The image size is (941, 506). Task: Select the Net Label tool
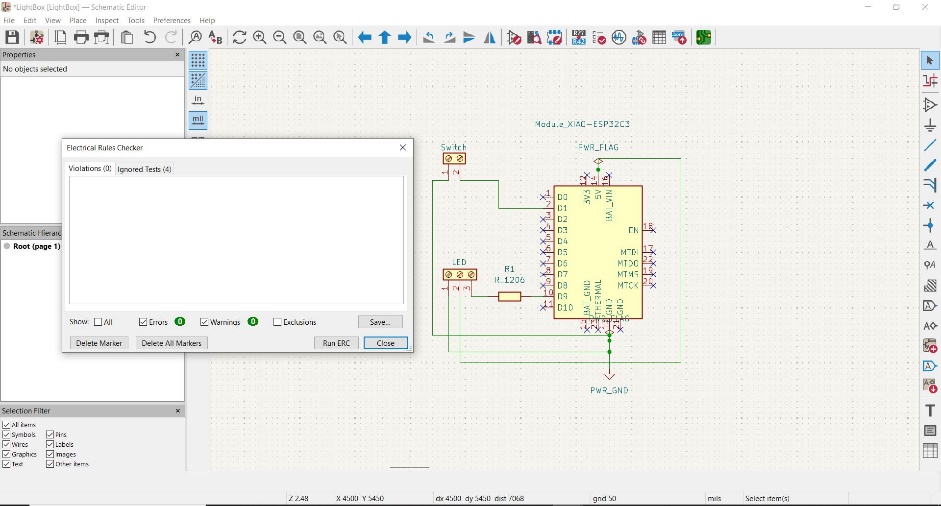pyautogui.click(x=930, y=245)
